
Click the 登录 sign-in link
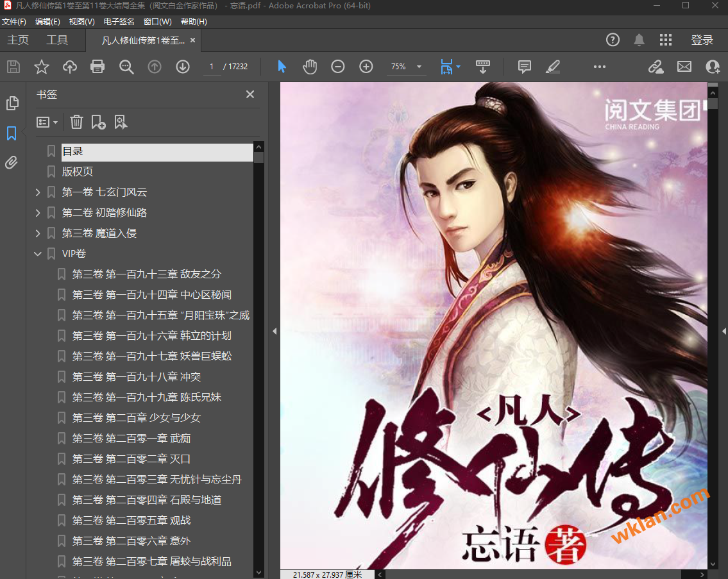click(x=703, y=40)
